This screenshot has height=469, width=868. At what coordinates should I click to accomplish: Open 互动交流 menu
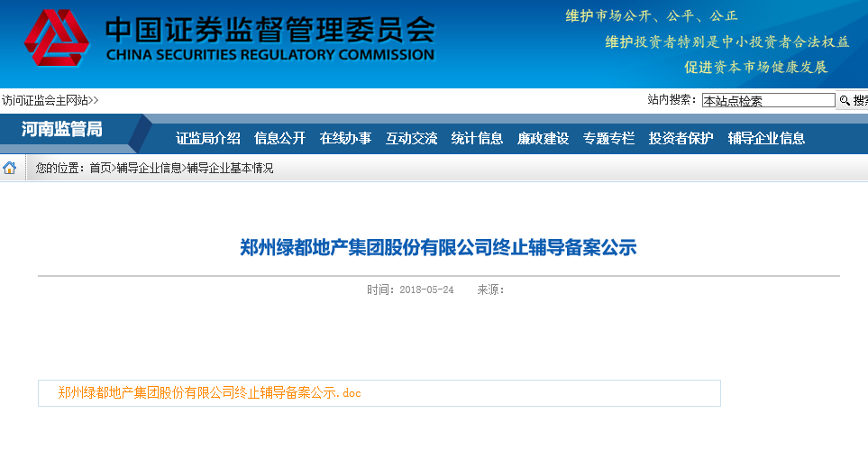[411, 138]
